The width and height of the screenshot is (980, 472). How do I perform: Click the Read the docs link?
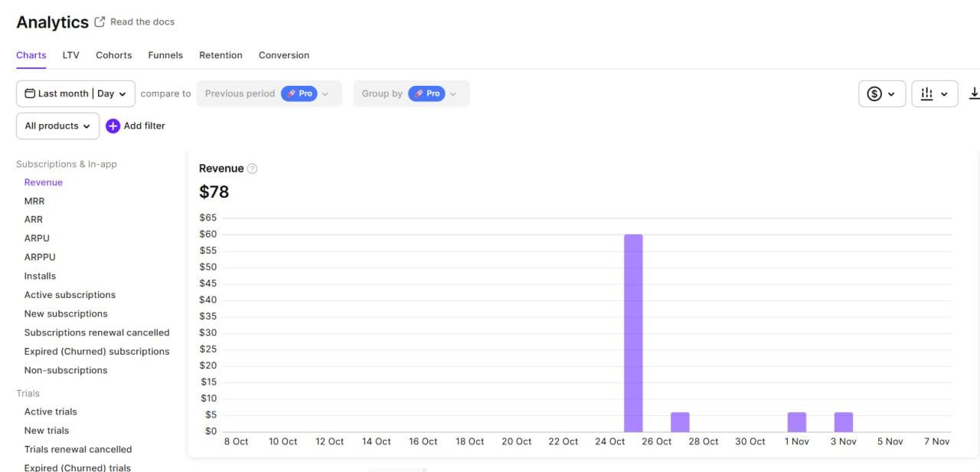(142, 21)
